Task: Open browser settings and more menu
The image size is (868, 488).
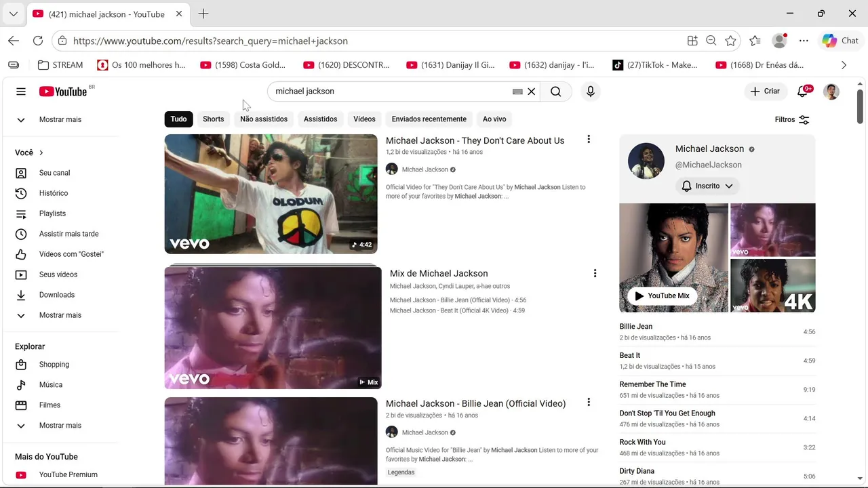Action: point(804,41)
